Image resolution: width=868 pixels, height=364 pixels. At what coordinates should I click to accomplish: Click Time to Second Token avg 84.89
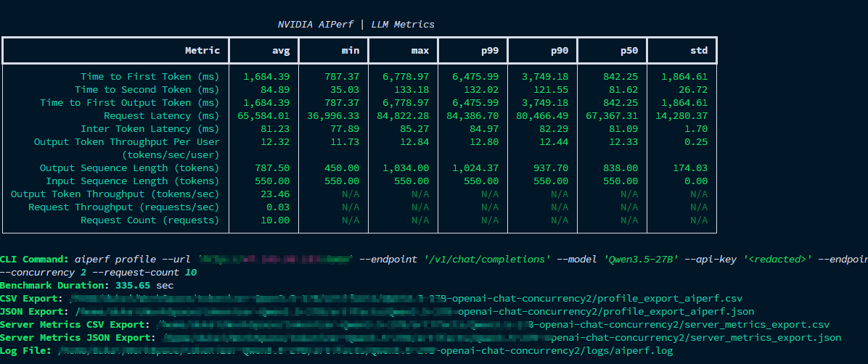coord(275,90)
